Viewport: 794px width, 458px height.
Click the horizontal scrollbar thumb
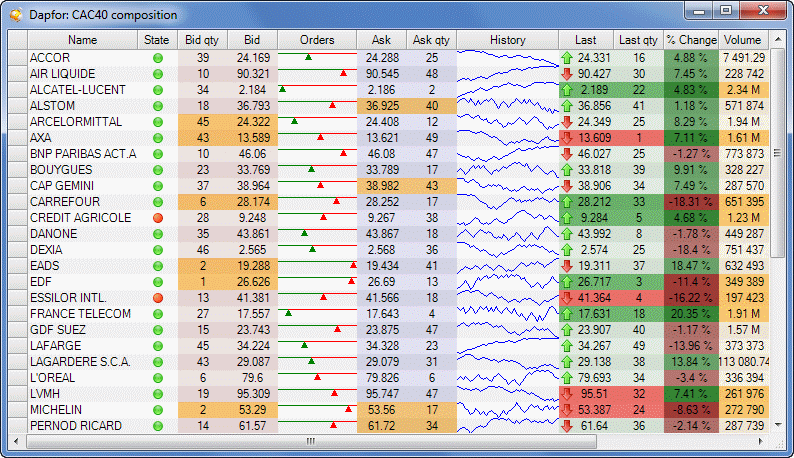[x=311, y=441]
